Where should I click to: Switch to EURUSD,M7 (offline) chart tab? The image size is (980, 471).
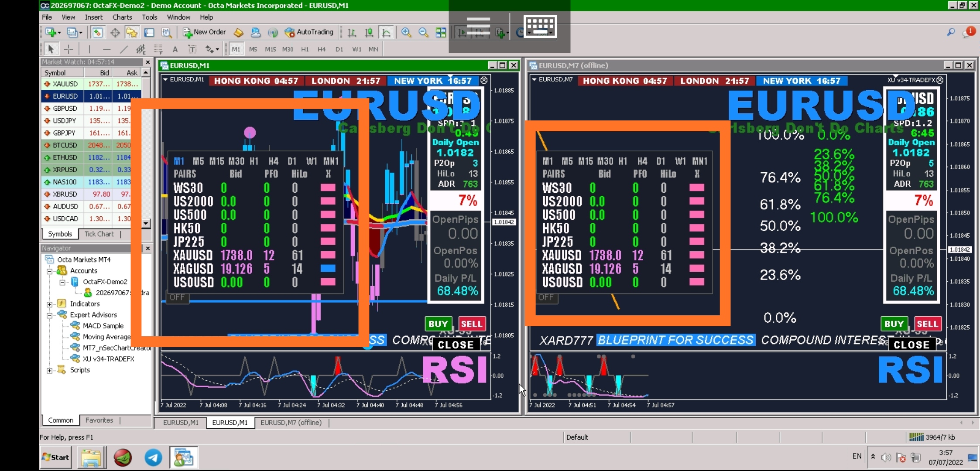[x=291, y=423]
